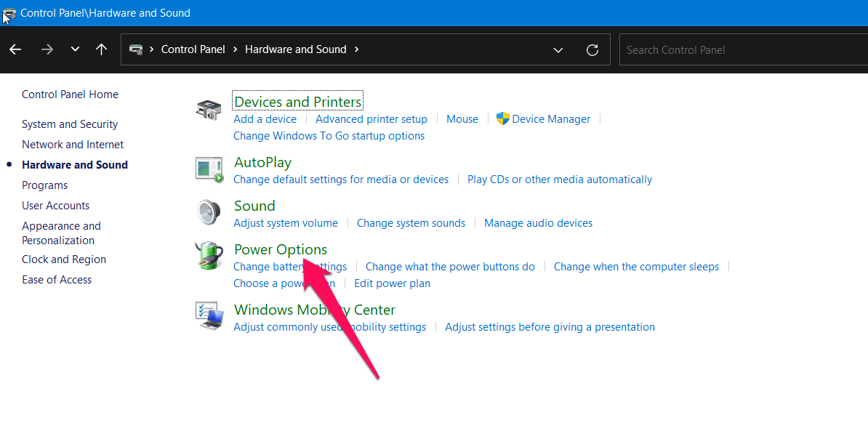The height and width of the screenshot is (431, 868).
Task: Click Change what the power buttons do
Action: [x=450, y=267]
